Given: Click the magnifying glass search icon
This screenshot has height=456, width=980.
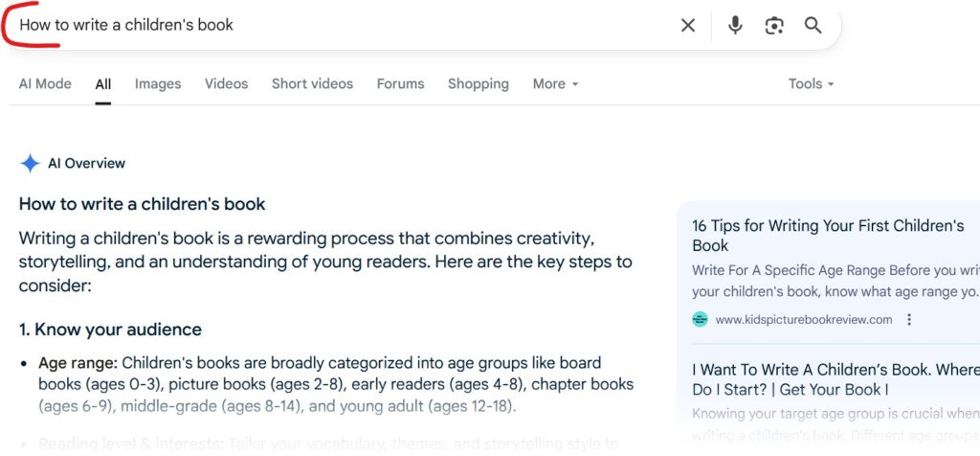Looking at the screenshot, I should pos(813,26).
